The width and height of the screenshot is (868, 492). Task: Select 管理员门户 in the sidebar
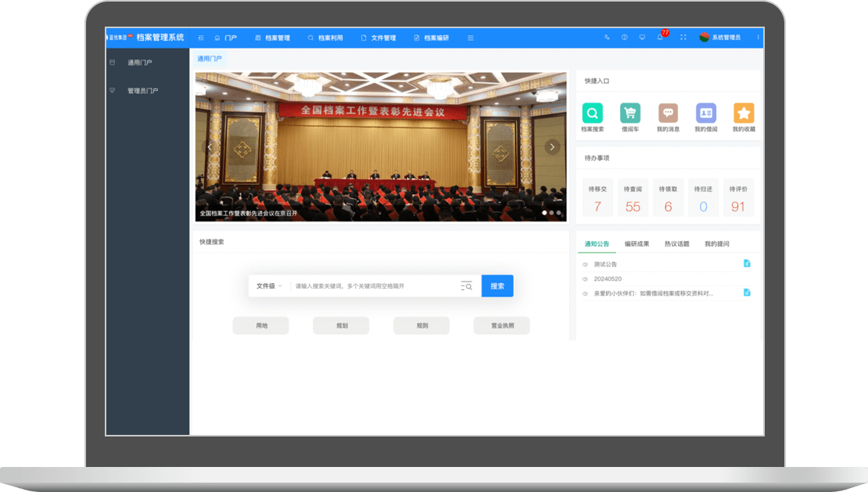(x=142, y=91)
